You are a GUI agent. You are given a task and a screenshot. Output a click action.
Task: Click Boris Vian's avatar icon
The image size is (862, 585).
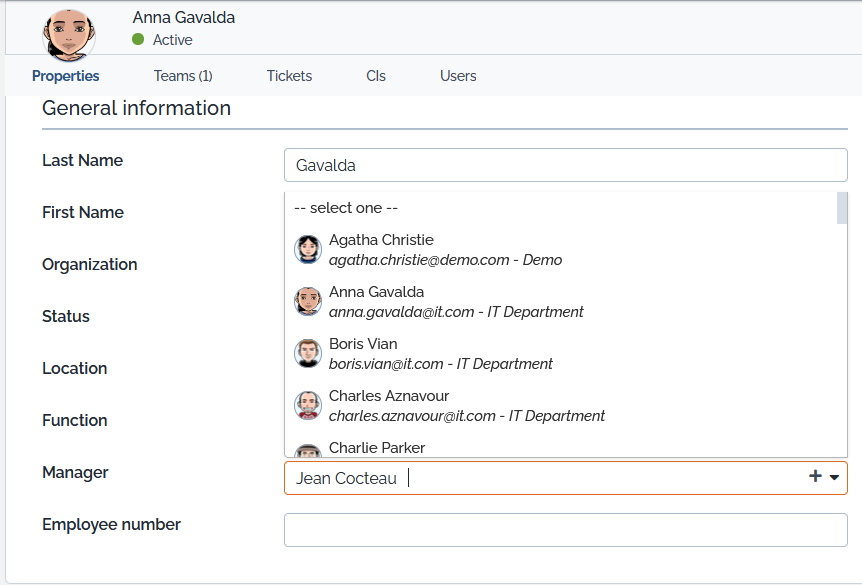(x=308, y=353)
